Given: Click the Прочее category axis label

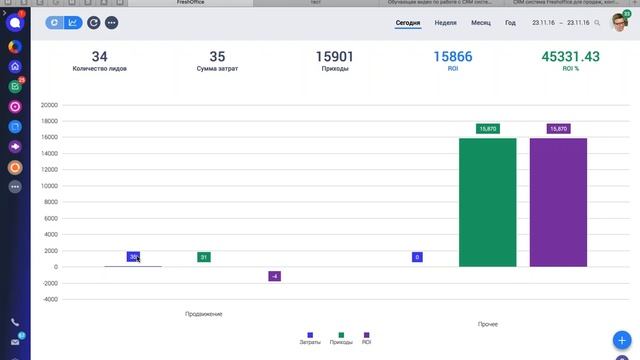Looking at the screenshot, I should click(488, 324).
